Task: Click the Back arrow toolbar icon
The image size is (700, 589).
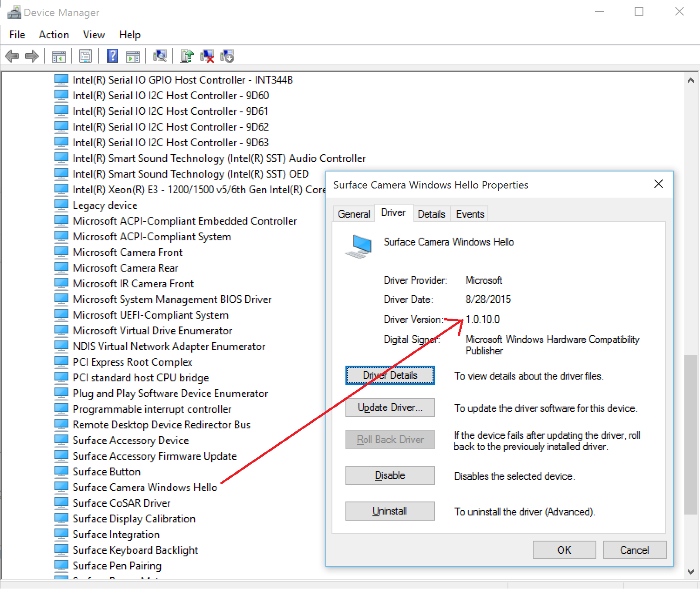Action: [12, 56]
